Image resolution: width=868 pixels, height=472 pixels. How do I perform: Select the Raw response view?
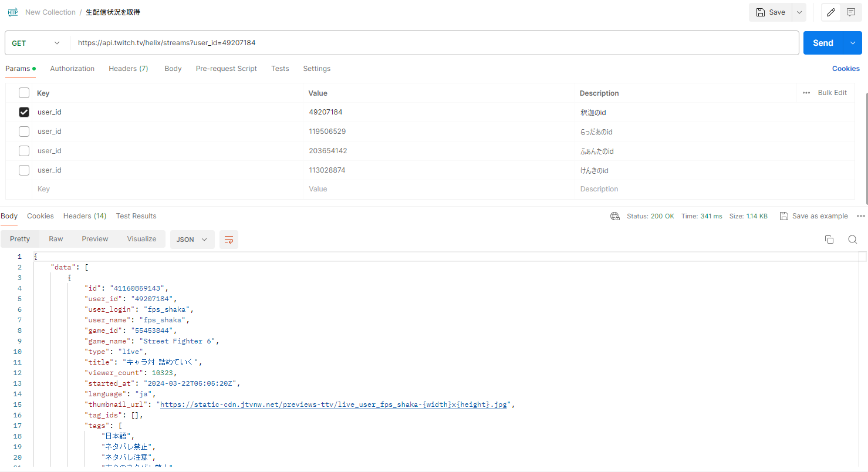coord(56,239)
